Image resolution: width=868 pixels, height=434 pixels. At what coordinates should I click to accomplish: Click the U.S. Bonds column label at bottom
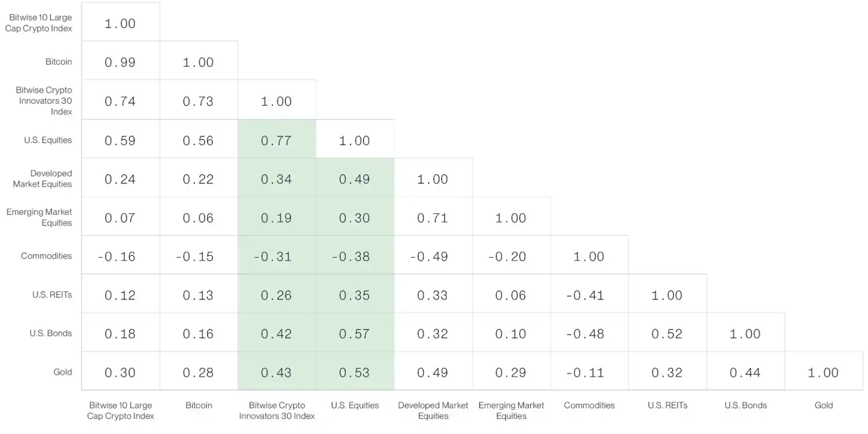(745, 405)
